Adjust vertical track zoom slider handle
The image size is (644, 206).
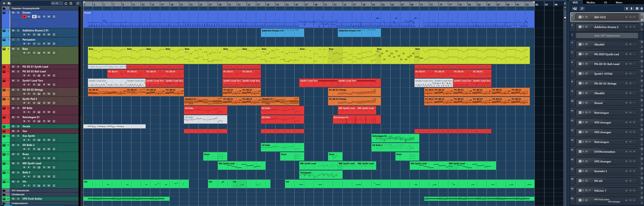[x=565, y=17]
